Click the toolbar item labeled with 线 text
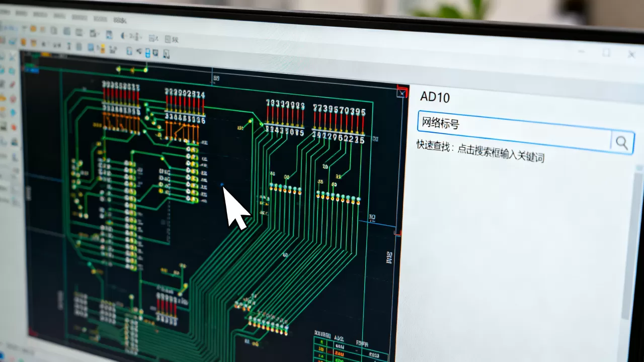Viewport: 644px width, 362px height. (172, 39)
